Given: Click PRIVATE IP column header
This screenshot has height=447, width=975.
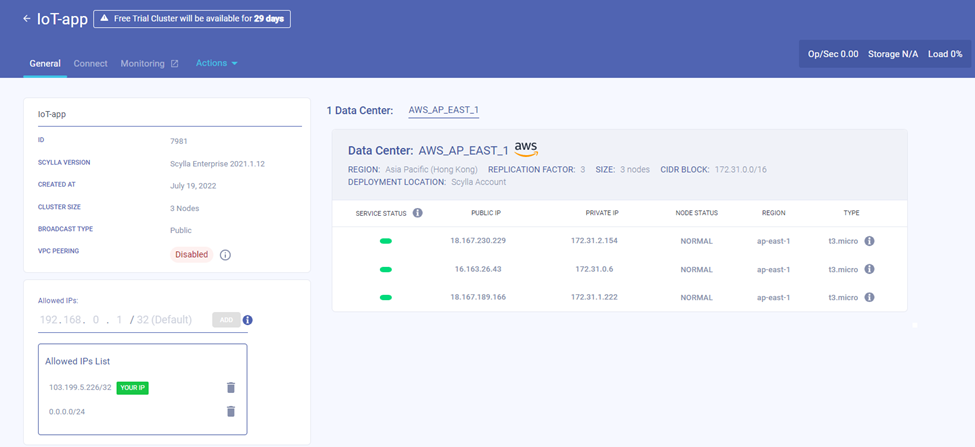Looking at the screenshot, I should [602, 213].
